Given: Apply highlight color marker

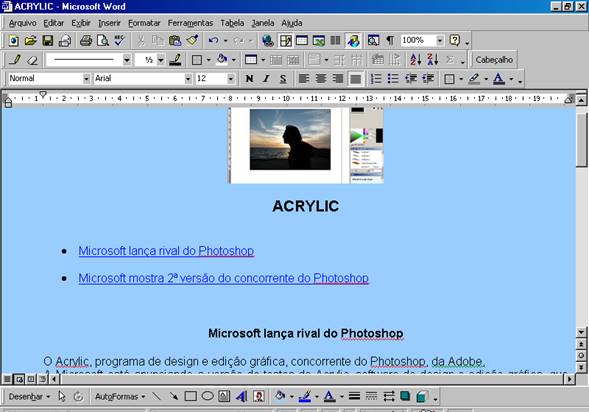Looking at the screenshot, I should tap(474, 78).
